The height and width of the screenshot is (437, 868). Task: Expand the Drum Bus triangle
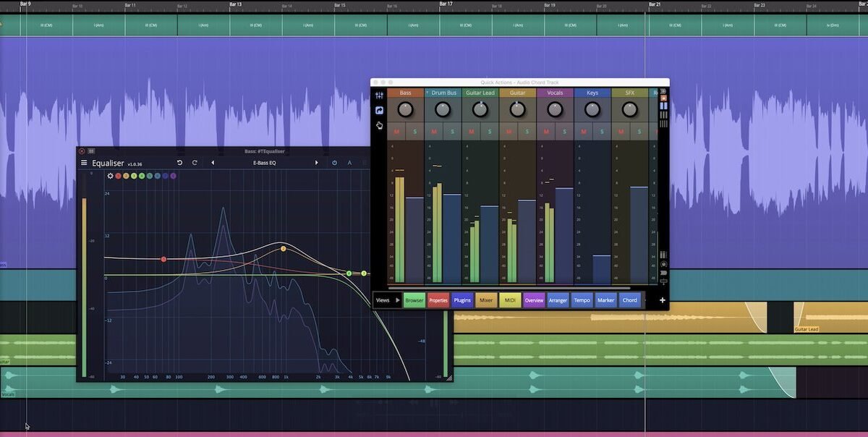pyautogui.click(x=427, y=93)
